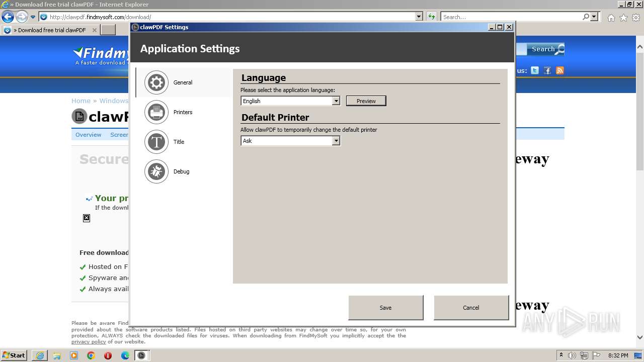Launch Edge from taskbar

point(125,355)
